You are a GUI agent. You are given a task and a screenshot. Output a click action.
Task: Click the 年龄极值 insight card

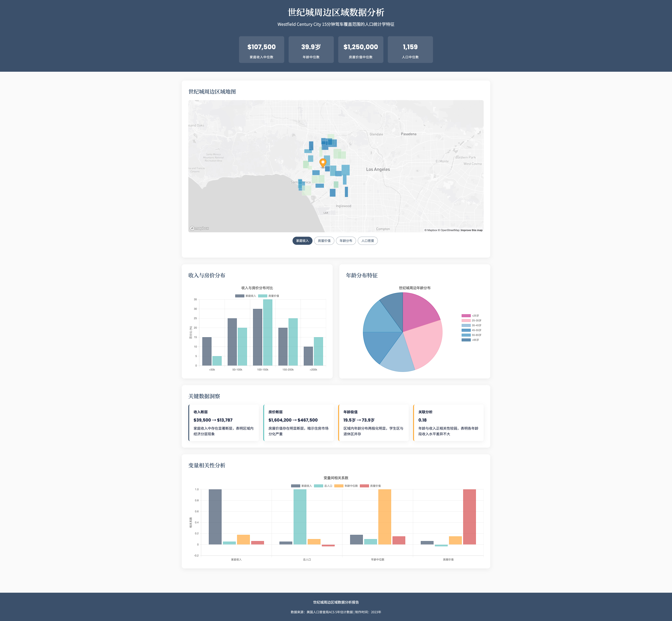(373, 423)
